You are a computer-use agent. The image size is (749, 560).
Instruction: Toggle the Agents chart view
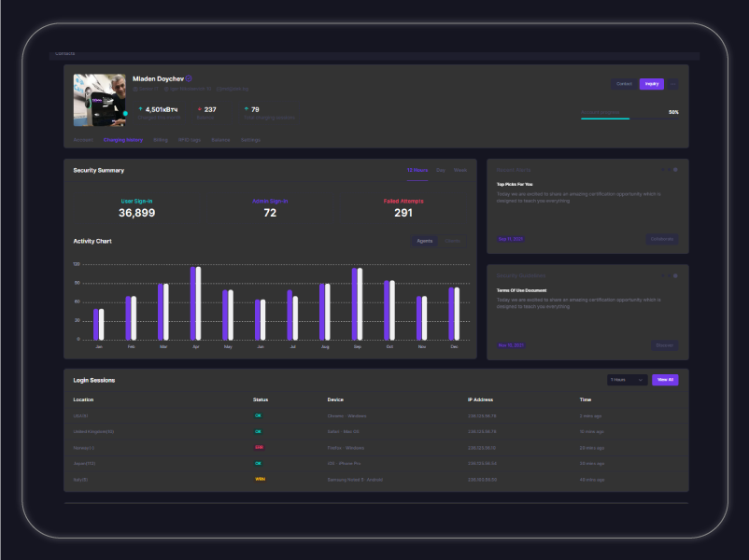pyautogui.click(x=424, y=241)
